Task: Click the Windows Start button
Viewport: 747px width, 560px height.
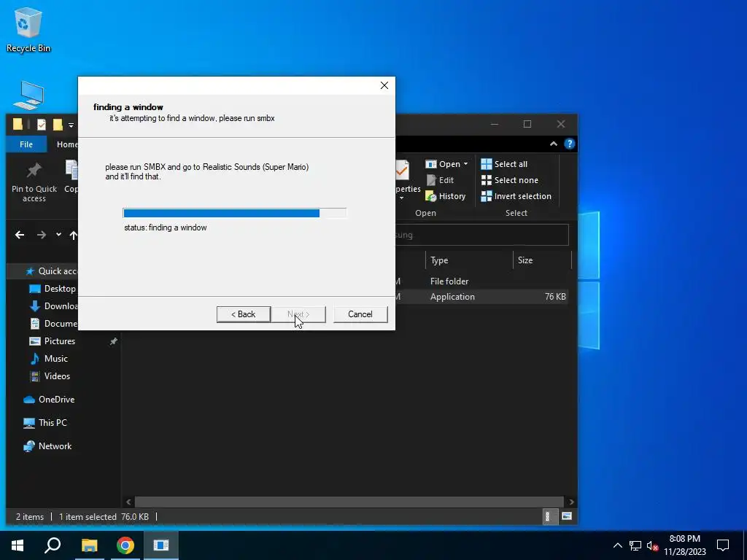Action: coord(18,545)
